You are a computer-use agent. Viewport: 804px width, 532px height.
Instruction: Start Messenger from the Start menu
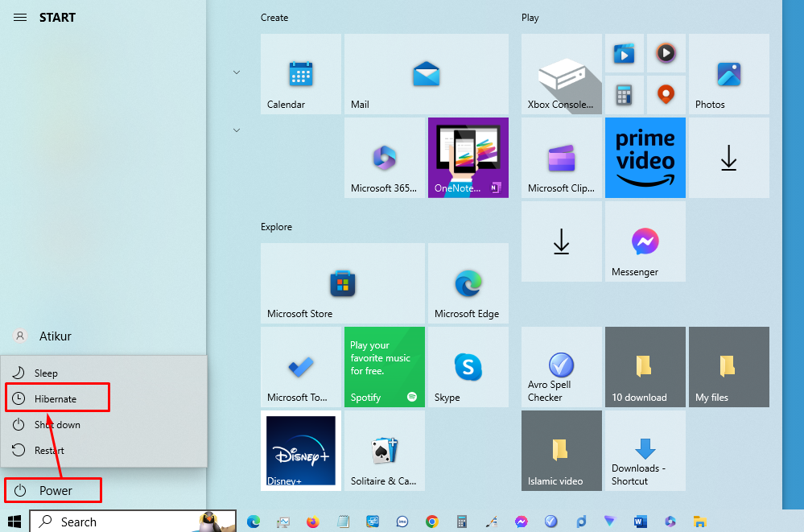coord(644,241)
